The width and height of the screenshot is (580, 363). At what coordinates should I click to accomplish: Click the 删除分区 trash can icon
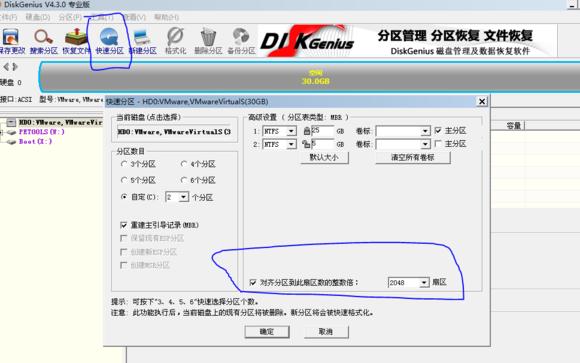pos(208,41)
